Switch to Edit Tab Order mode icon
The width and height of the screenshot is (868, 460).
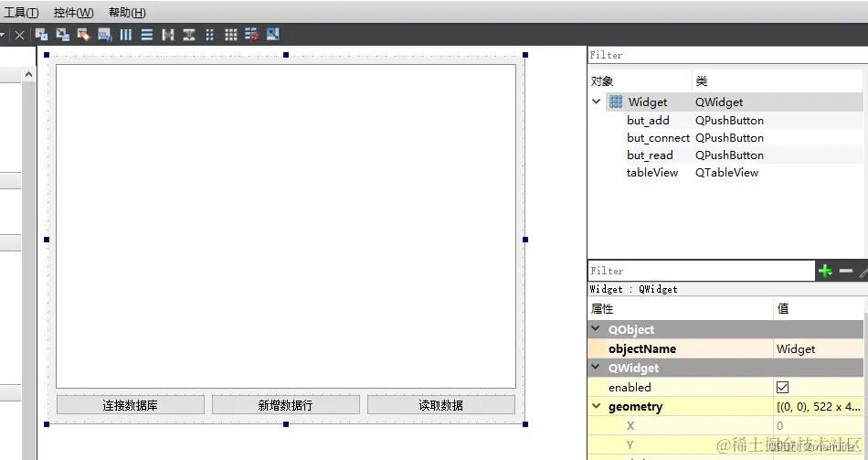coord(105,35)
